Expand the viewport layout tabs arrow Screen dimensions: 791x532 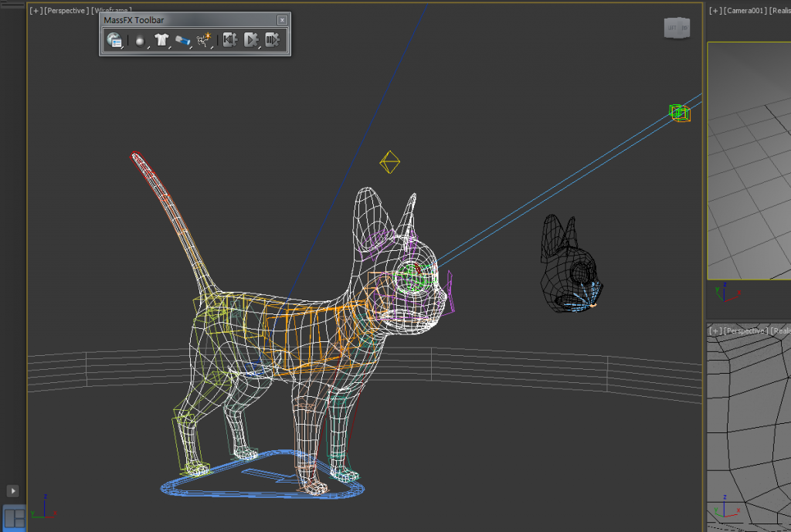13,490
